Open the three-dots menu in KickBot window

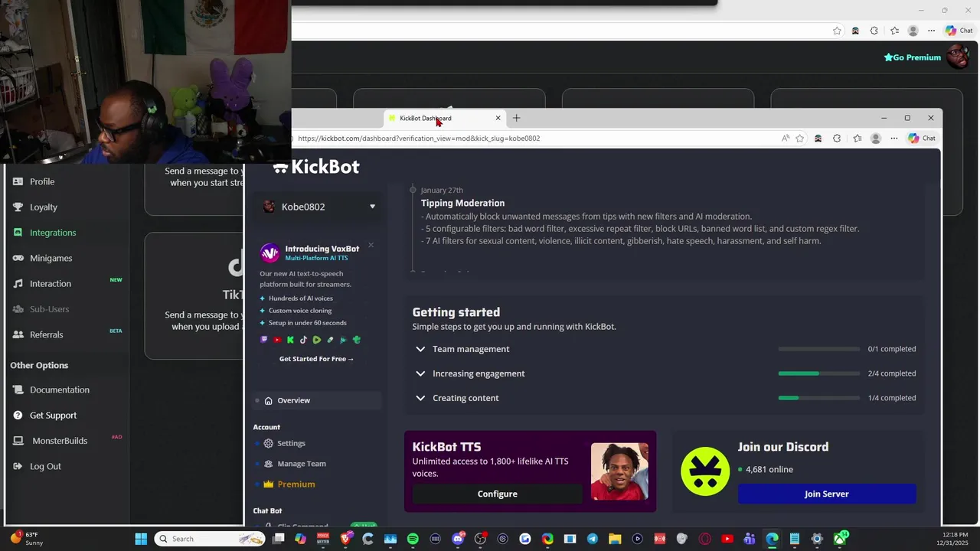pos(893,139)
